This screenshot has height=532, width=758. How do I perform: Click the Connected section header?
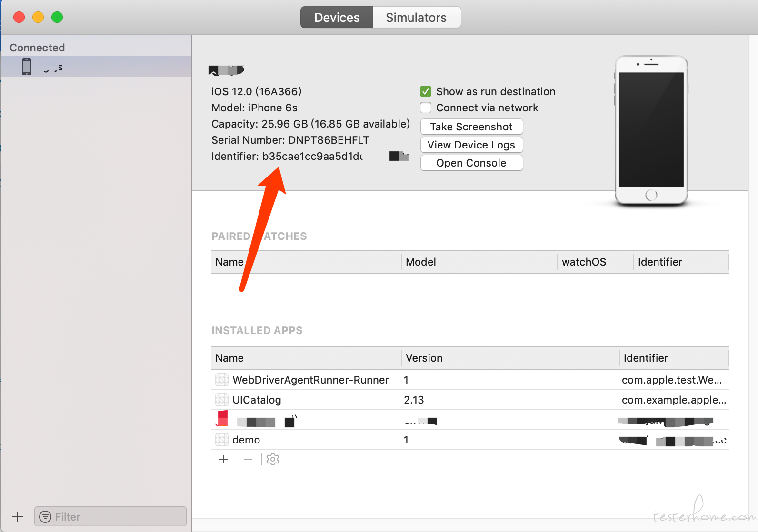coord(37,48)
